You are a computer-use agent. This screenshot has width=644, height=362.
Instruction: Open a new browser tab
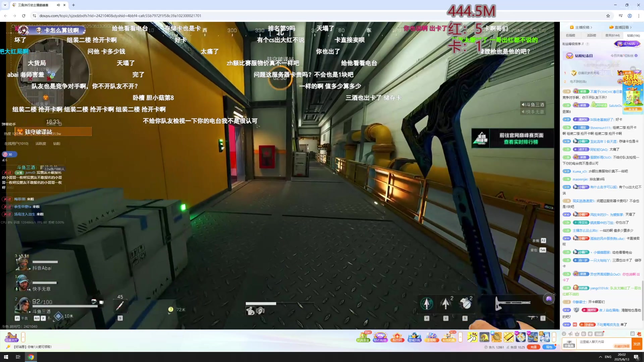click(x=73, y=5)
